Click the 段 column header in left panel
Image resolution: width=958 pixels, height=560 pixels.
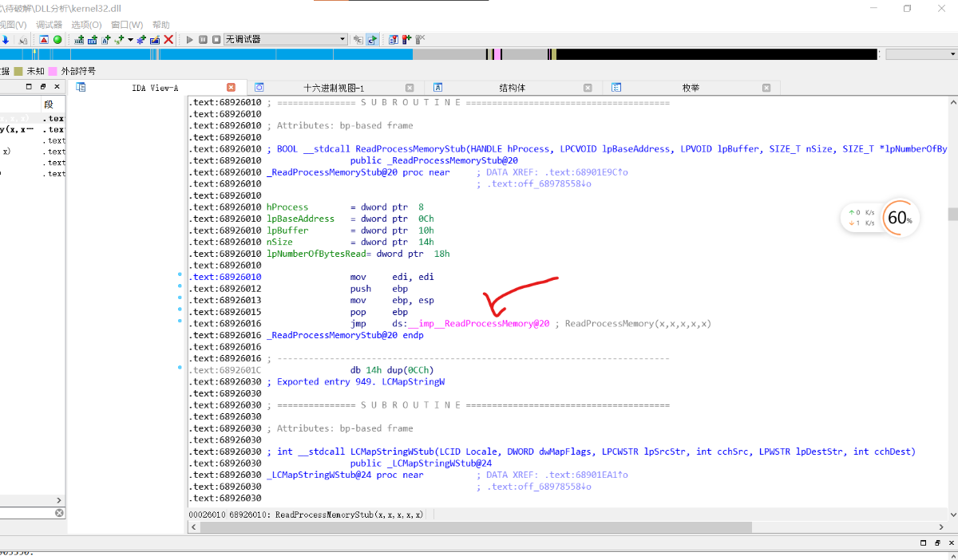(x=49, y=105)
